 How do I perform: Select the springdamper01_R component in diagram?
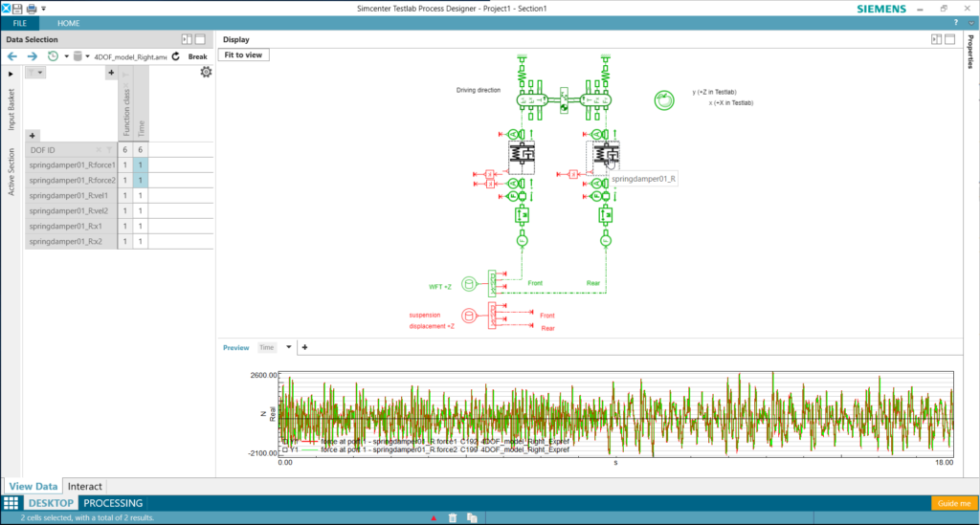pyautogui.click(x=606, y=154)
